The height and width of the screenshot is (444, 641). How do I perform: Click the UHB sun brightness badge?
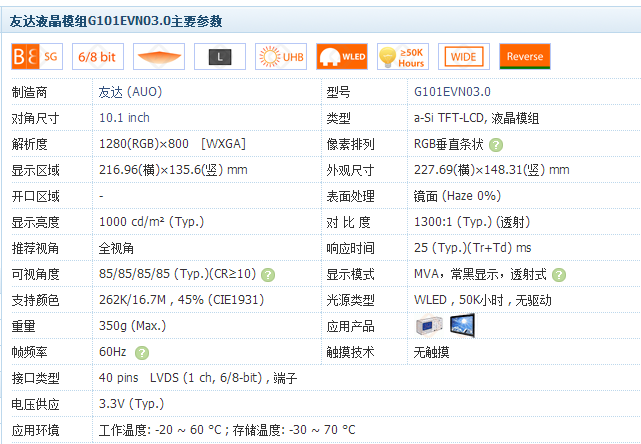[x=281, y=57]
